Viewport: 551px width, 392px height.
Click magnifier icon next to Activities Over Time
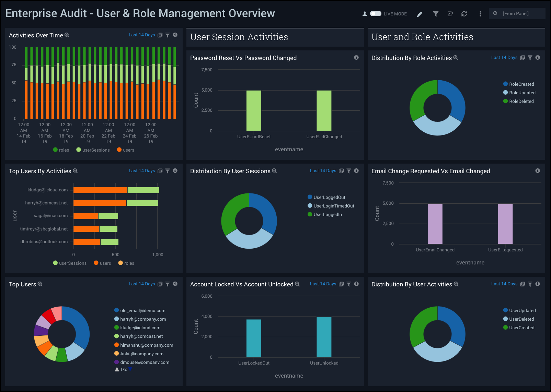67,35
